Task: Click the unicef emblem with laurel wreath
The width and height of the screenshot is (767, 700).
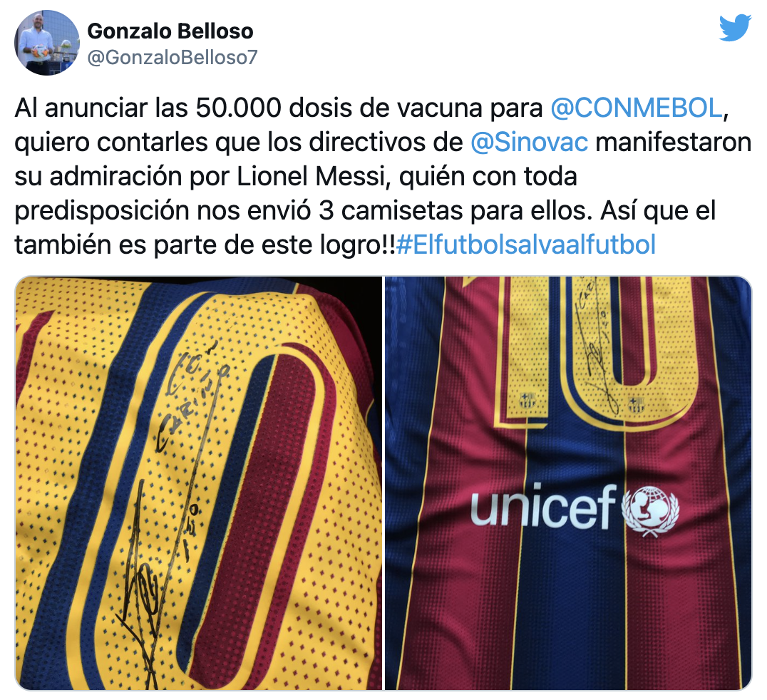Action: [x=650, y=511]
